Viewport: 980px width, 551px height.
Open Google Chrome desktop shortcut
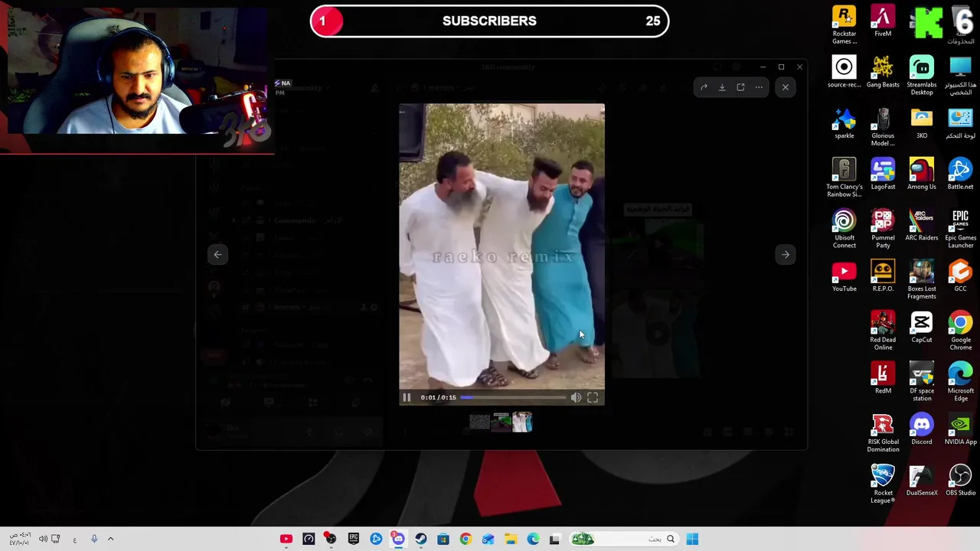pos(960,331)
